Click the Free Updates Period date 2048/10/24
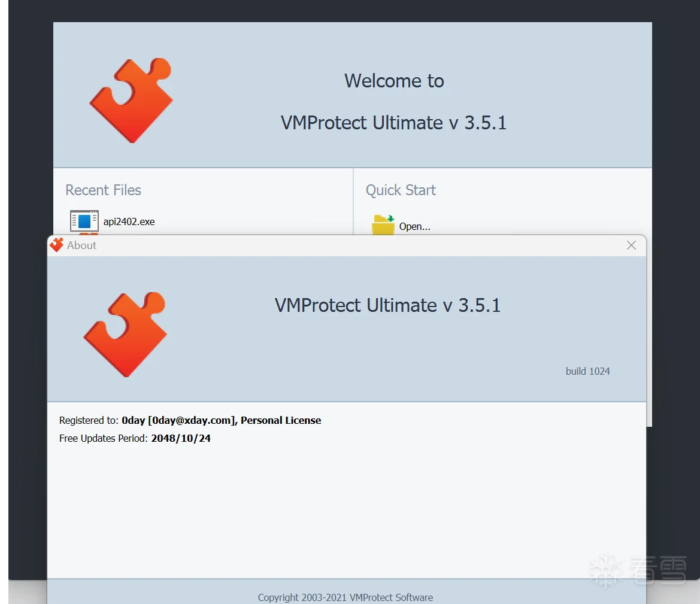The width and height of the screenshot is (700, 604). [x=181, y=438]
